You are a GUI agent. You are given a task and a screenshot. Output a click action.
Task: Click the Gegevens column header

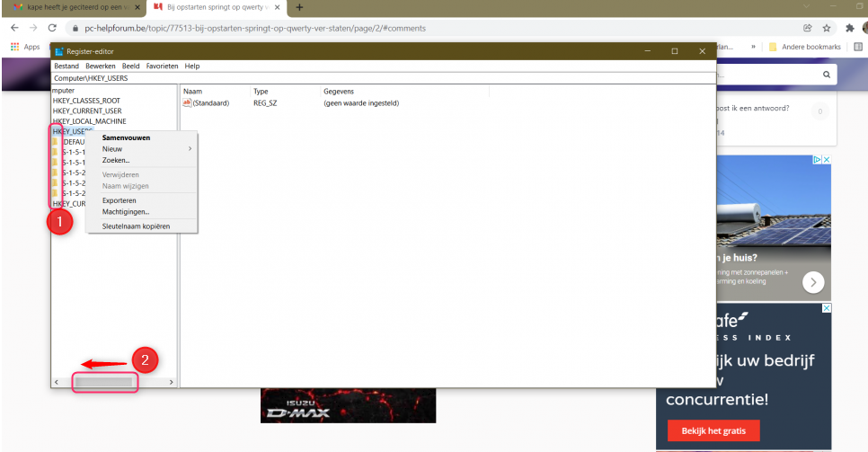tap(404, 92)
